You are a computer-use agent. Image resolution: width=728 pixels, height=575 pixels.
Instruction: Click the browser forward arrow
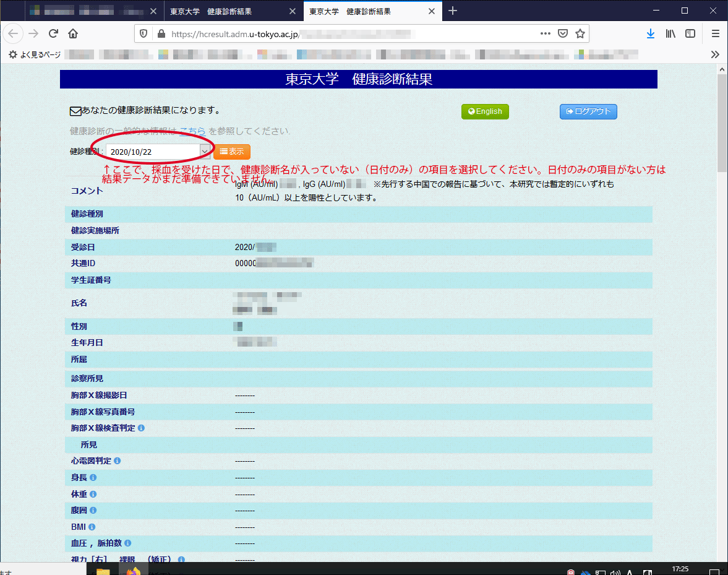33,33
